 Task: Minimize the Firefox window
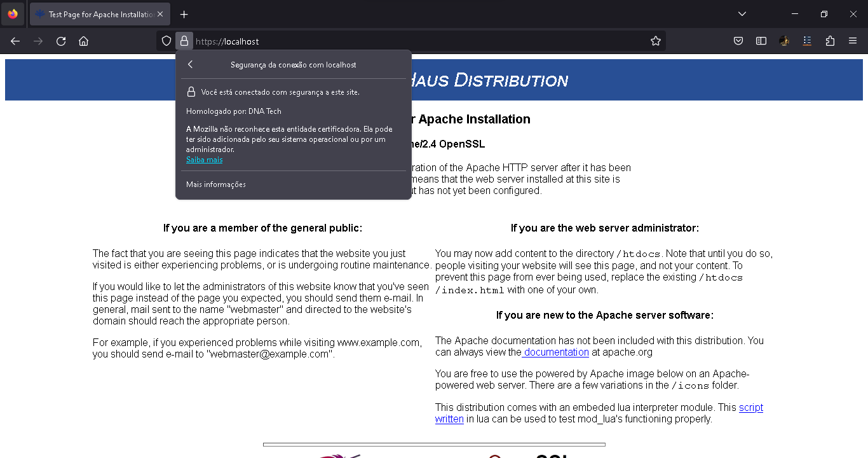795,14
